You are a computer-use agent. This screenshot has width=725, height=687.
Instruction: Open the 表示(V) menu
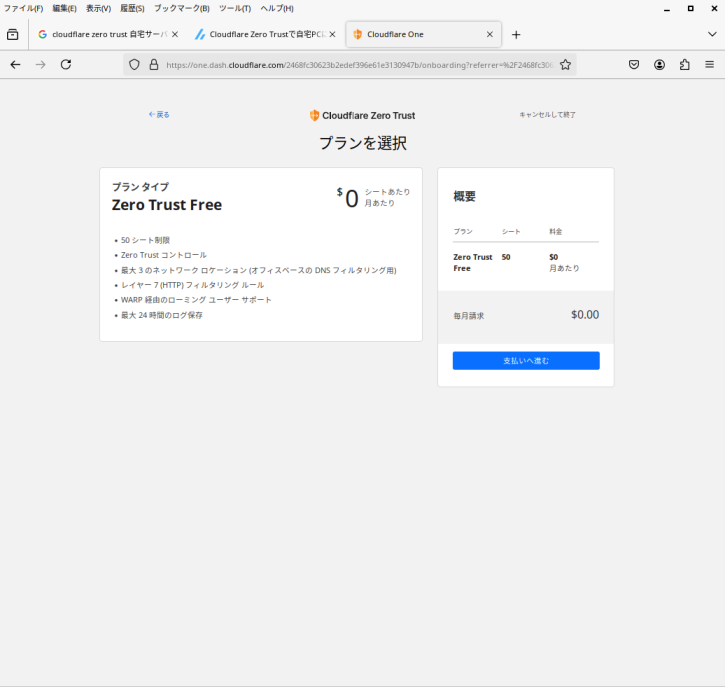pyautogui.click(x=98, y=8)
